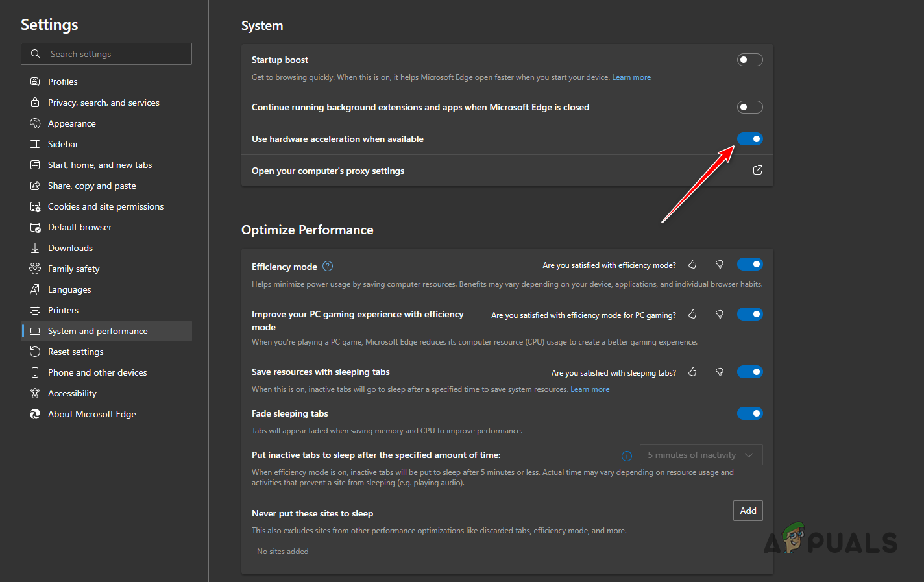Open the Accessibility settings page
This screenshot has height=582, width=924.
pos(71,393)
